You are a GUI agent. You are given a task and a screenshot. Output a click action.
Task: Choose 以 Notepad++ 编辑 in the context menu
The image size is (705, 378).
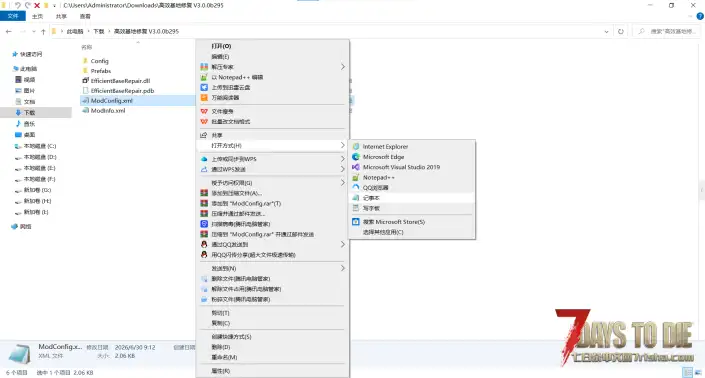(x=272, y=77)
